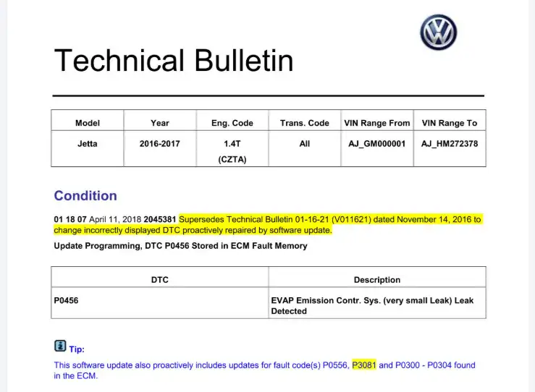The width and height of the screenshot is (535, 392).
Task: Click the AJ_GM000001 VIN value
Action: pos(376,143)
